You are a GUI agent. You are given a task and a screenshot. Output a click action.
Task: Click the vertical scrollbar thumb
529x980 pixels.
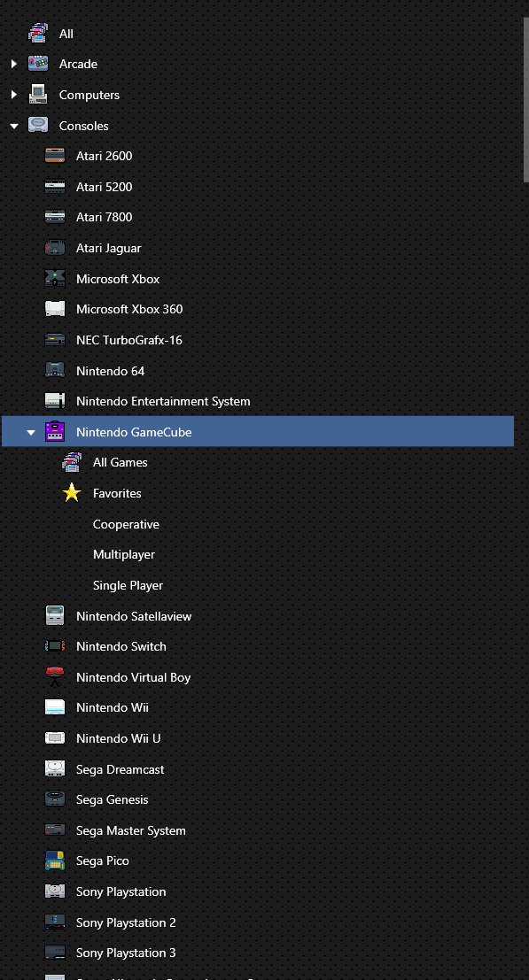[x=525, y=100]
